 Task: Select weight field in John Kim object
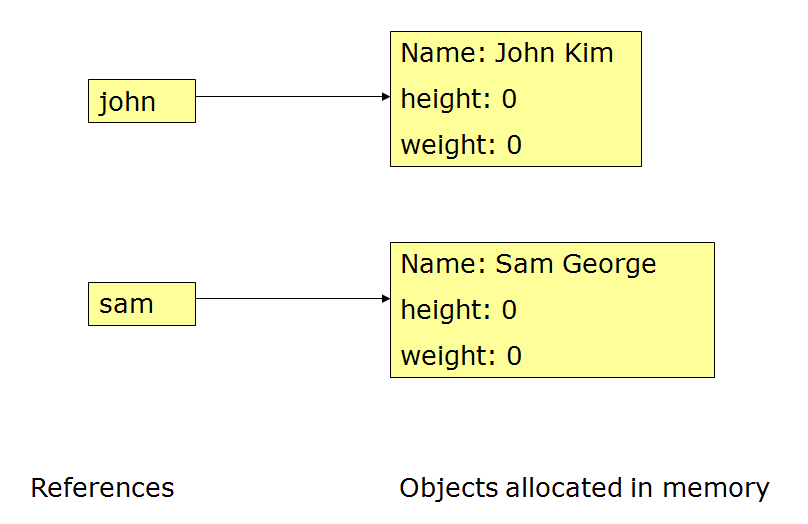point(461,146)
